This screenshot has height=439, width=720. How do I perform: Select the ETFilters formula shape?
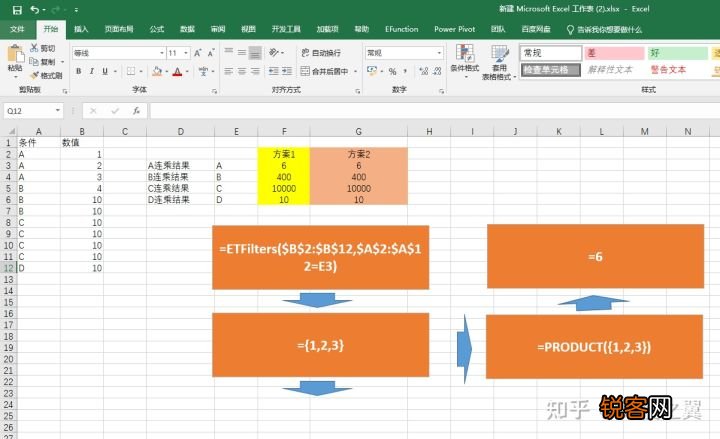pos(321,257)
